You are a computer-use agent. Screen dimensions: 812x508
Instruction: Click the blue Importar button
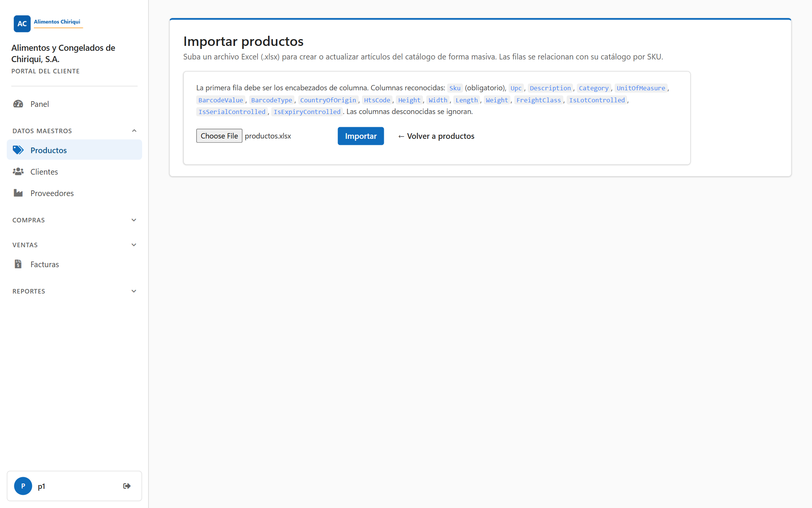click(x=361, y=136)
